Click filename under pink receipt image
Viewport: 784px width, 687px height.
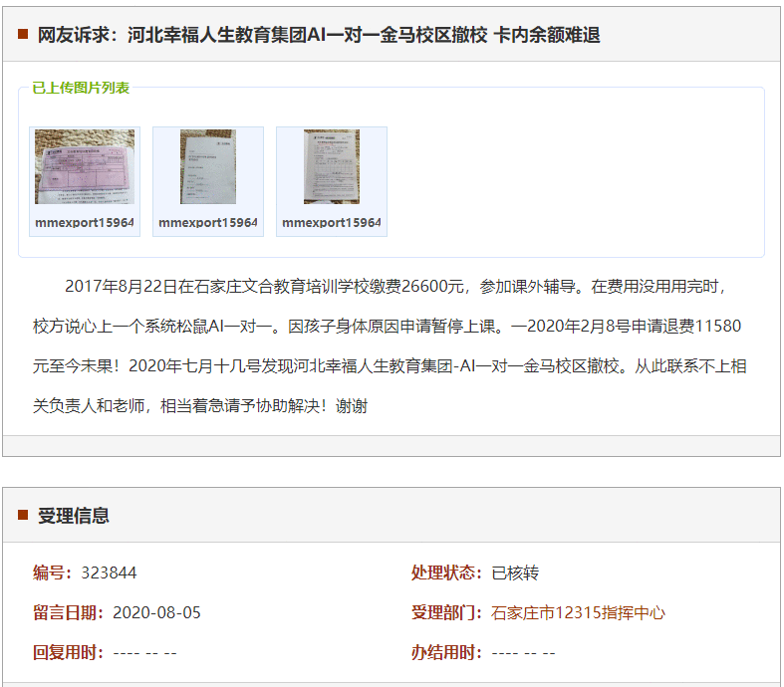85,222
